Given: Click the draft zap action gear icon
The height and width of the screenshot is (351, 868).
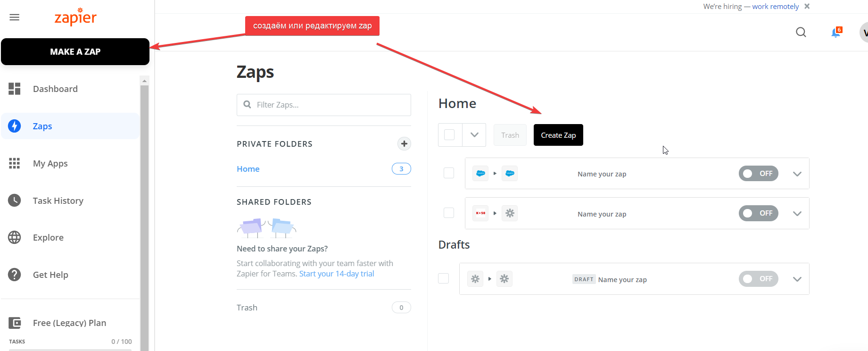Looking at the screenshot, I should coord(504,279).
